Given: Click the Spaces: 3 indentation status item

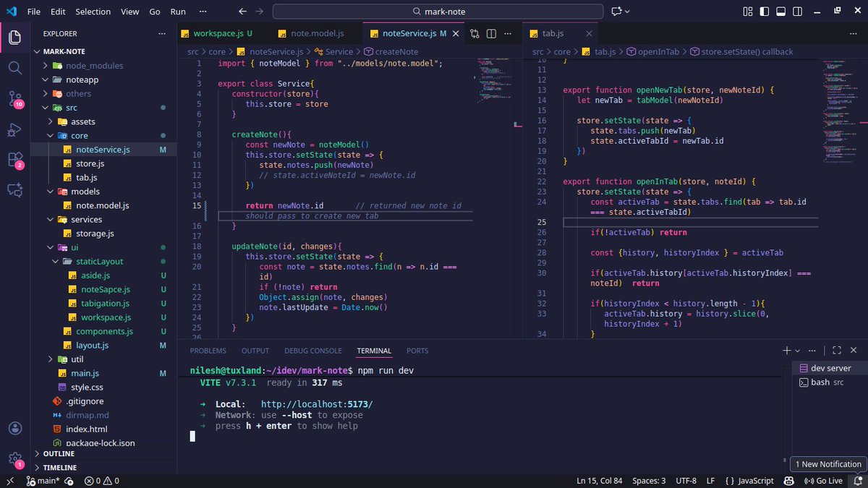Looking at the screenshot, I should (x=649, y=481).
